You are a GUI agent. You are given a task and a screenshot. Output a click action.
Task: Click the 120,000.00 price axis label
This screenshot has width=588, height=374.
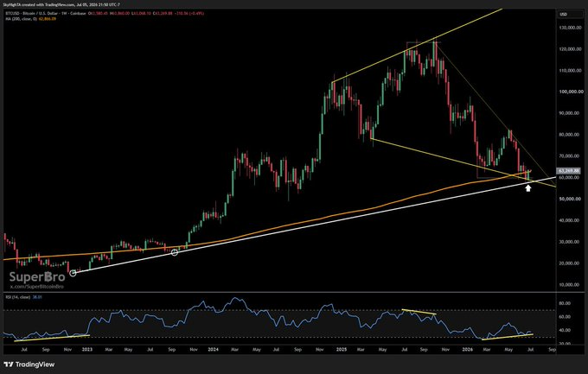click(572, 49)
